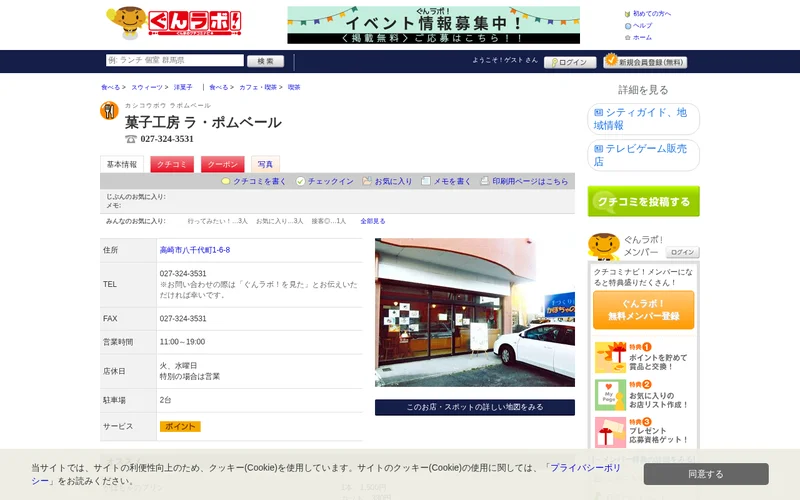Click お気に入り action link

click(x=387, y=181)
